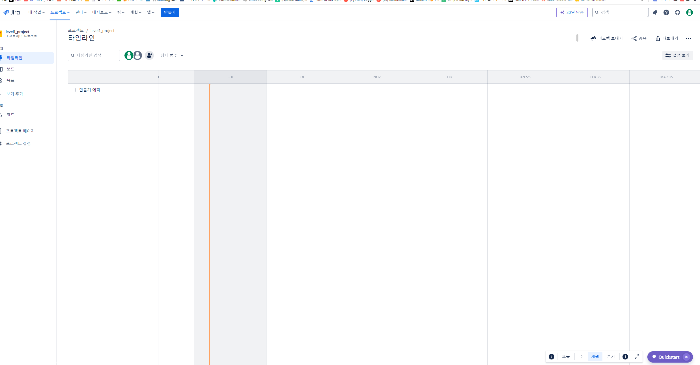Open the underlined Projects navigation dropdown
The width and height of the screenshot is (700, 365).
click(x=60, y=12)
